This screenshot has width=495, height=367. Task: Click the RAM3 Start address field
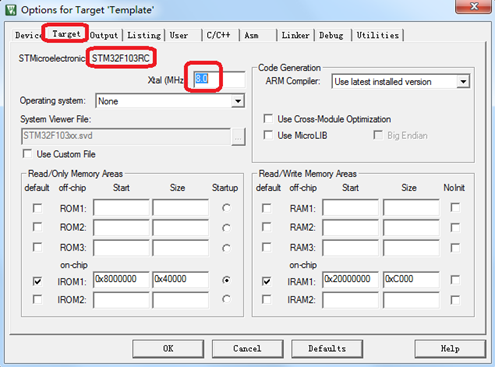coord(350,248)
